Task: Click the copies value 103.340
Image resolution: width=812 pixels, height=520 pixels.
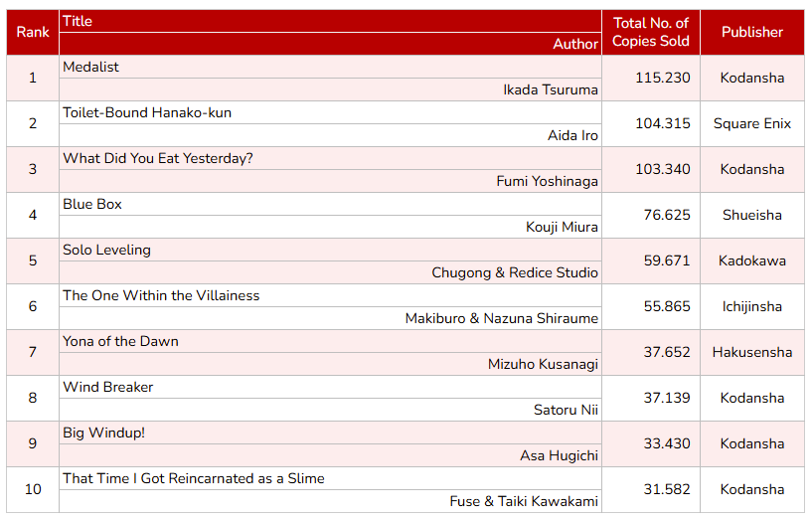Action: [x=662, y=169]
